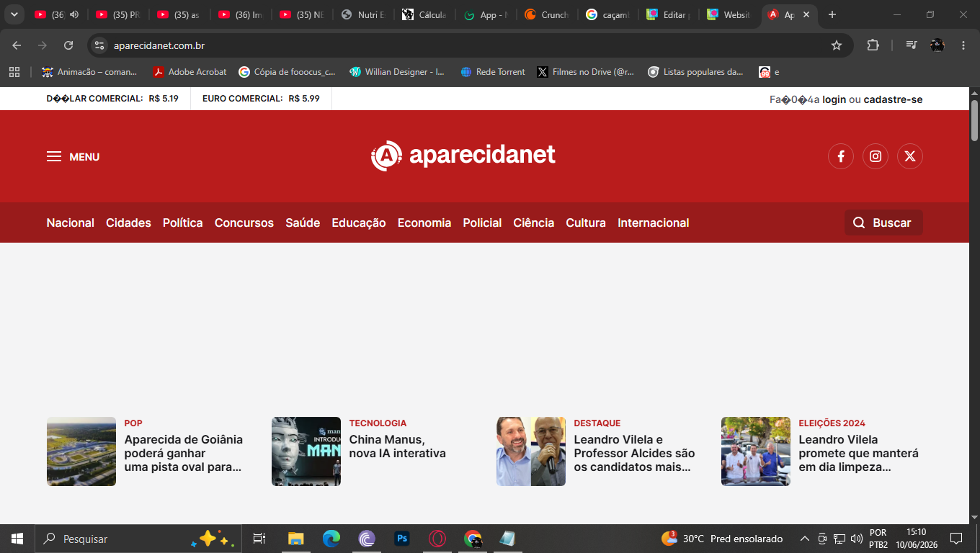
Task: Open the Animacão bookmark
Action: click(x=89, y=72)
